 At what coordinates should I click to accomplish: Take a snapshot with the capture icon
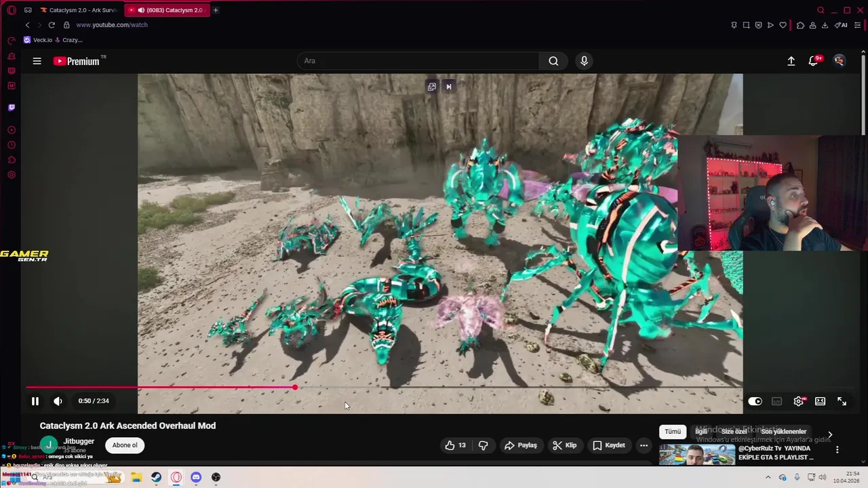pyautogui.click(x=746, y=25)
